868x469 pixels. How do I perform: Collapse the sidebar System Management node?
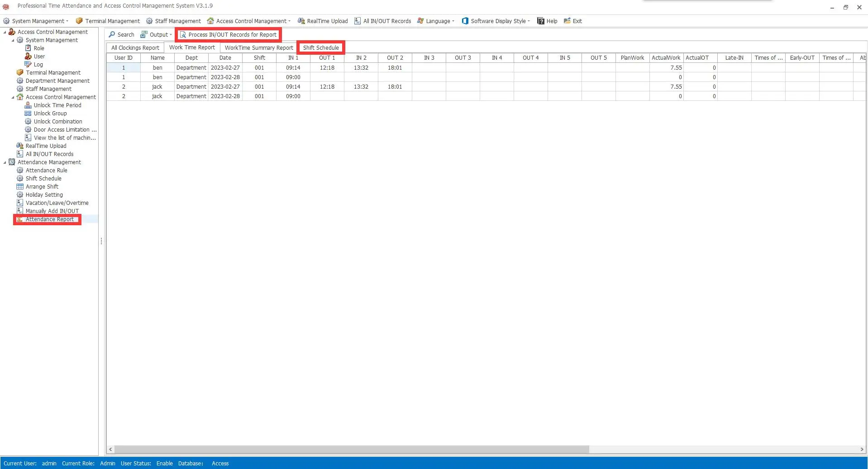click(13, 40)
